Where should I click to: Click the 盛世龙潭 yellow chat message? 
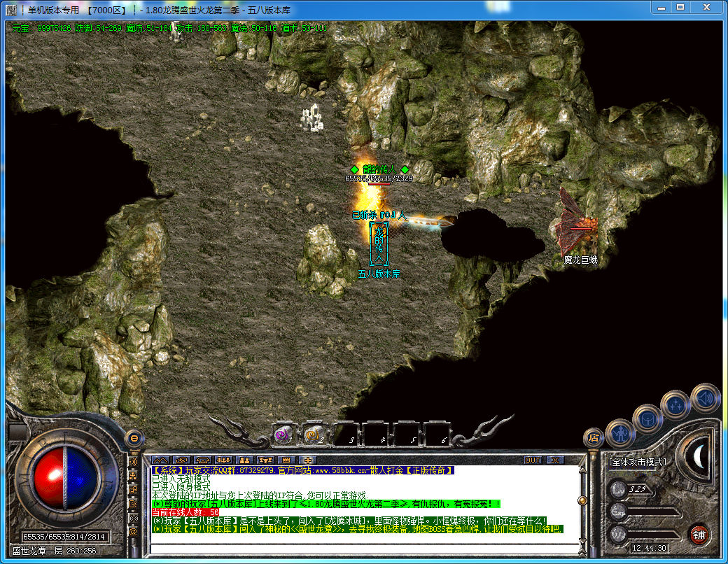click(x=358, y=529)
